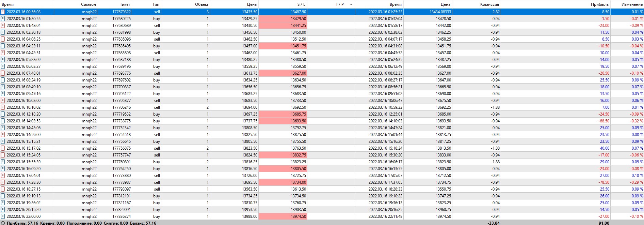
Task: Sort by the Символ column header
Action: tap(88, 4)
